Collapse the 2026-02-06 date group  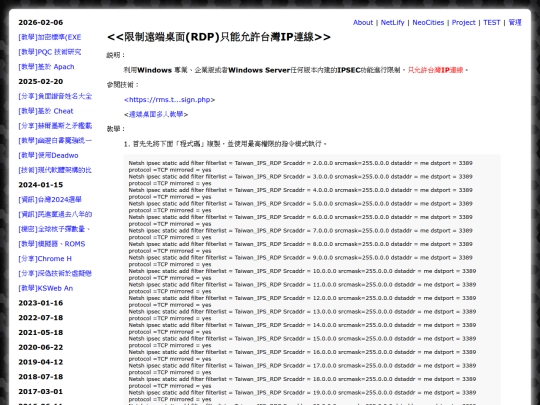click(41, 22)
